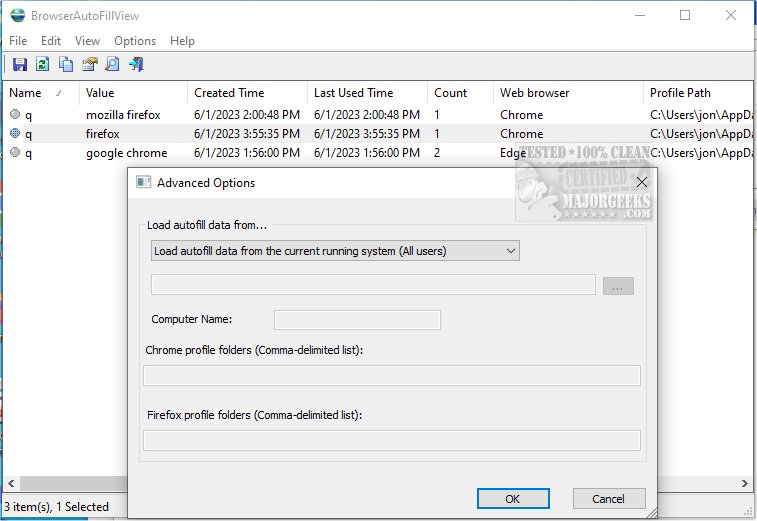The width and height of the screenshot is (757, 521).
Task: Click the Save toolbar icon
Action: point(19,65)
